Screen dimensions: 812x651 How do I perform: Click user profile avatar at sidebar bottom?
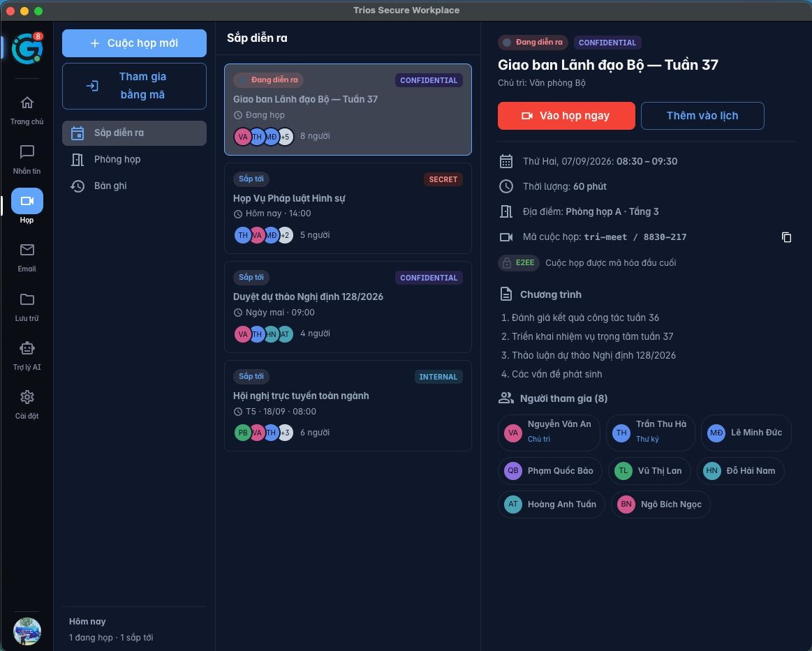point(27,631)
